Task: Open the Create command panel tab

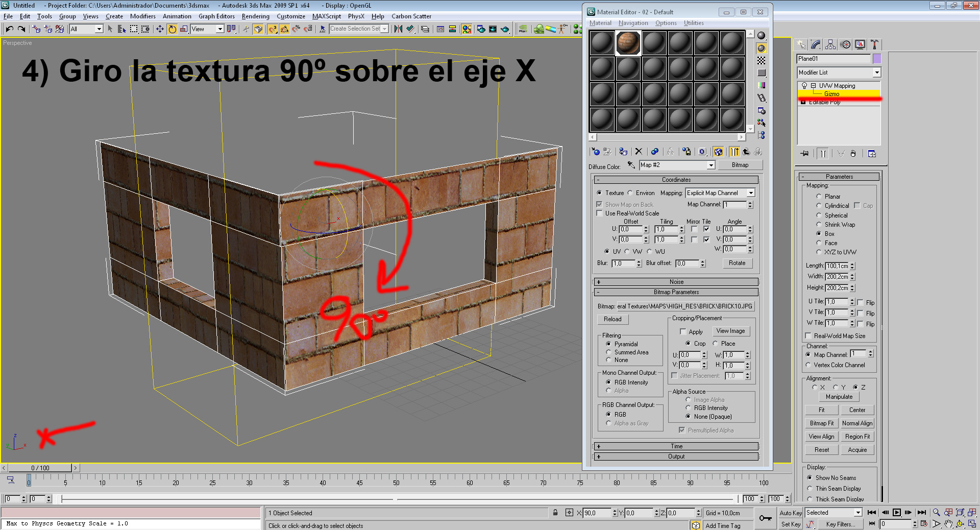Action: (x=801, y=44)
